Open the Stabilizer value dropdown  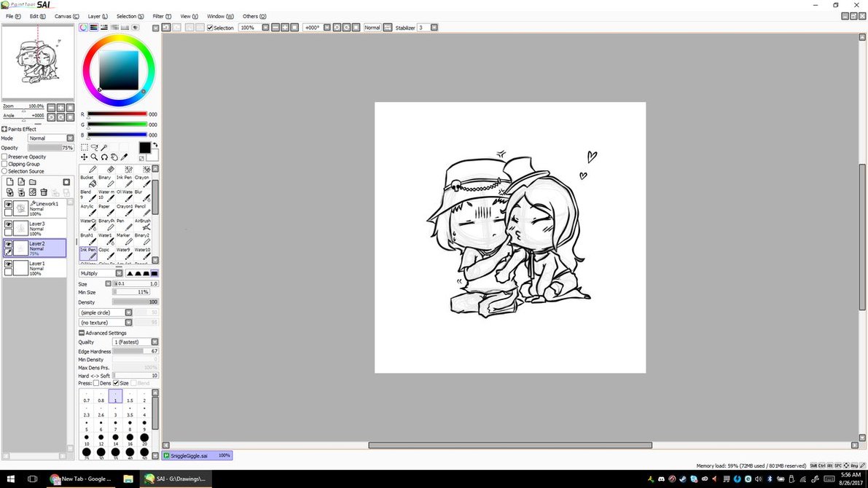pos(434,28)
